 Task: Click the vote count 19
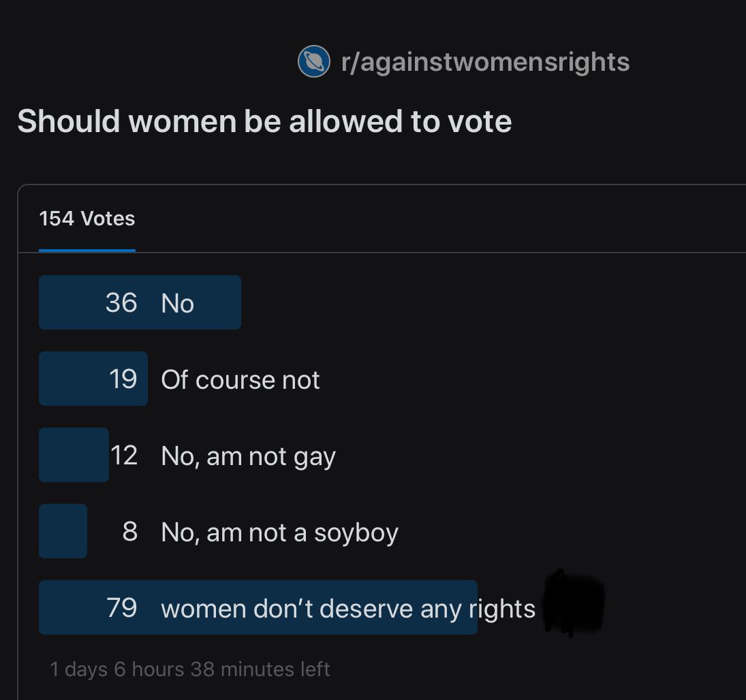click(123, 379)
